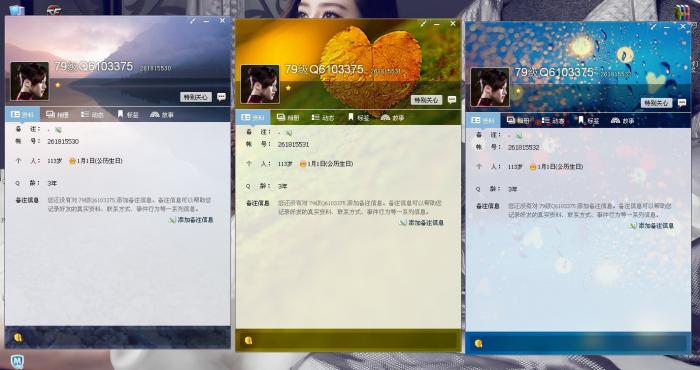700x370 pixels.
Task: Click the skin brush icon in window 261815531
Action: [423, 23]
